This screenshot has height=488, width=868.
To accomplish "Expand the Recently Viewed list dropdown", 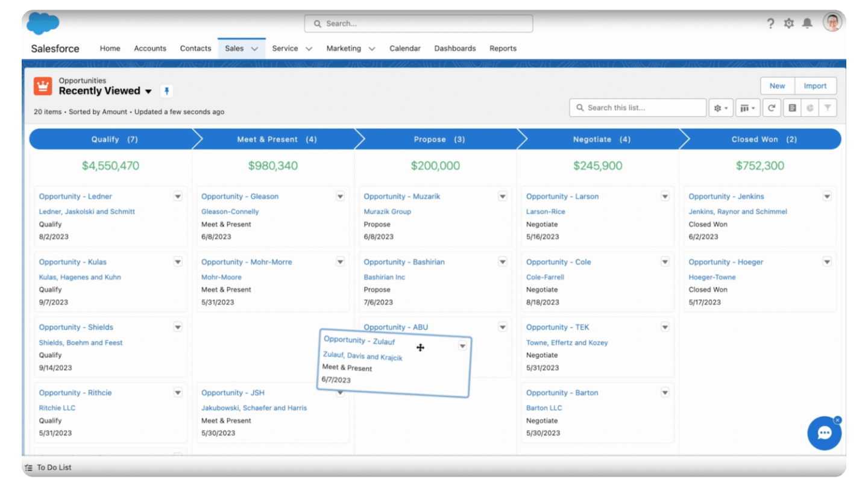I will click(148, 92).
